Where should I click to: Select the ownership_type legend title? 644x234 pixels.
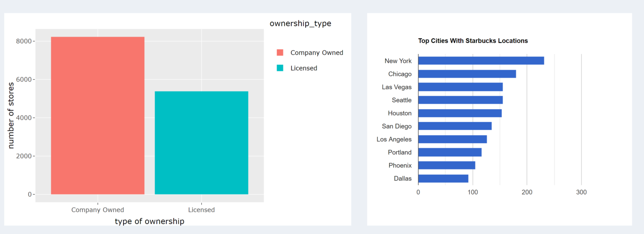300,24
